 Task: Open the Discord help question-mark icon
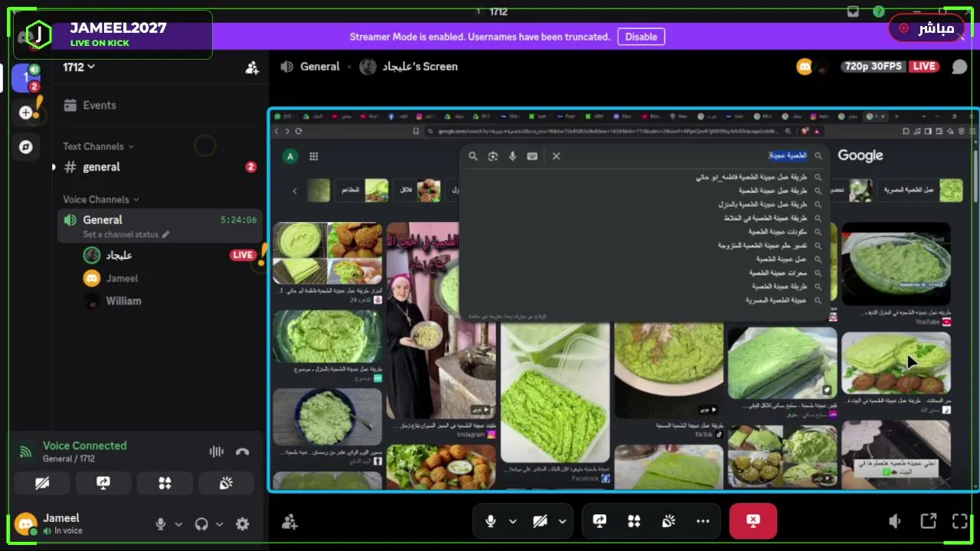(879, 11)
